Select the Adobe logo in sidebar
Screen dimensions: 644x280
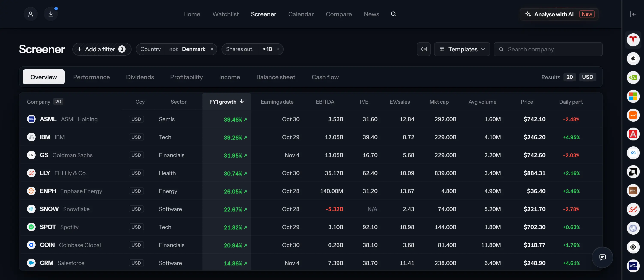633,134
